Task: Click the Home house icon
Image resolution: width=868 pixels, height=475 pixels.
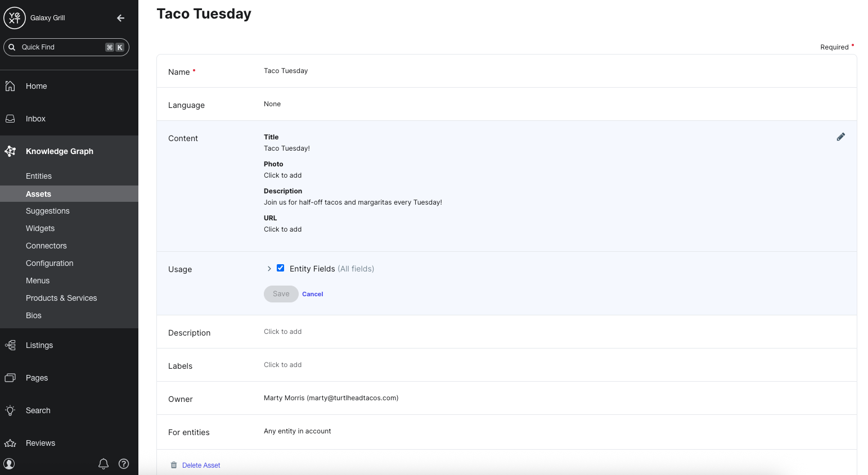Action: 10,86
